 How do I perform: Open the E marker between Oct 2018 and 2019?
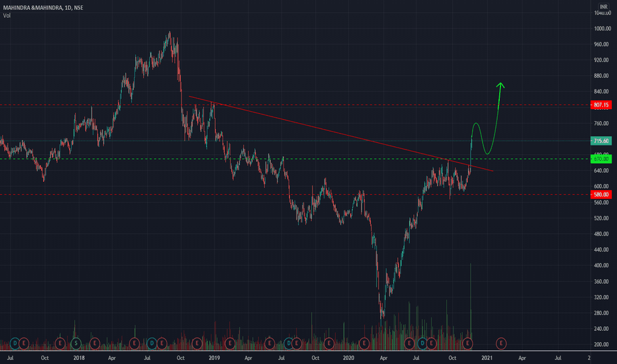pyautogui.click(x=197, y=343)
